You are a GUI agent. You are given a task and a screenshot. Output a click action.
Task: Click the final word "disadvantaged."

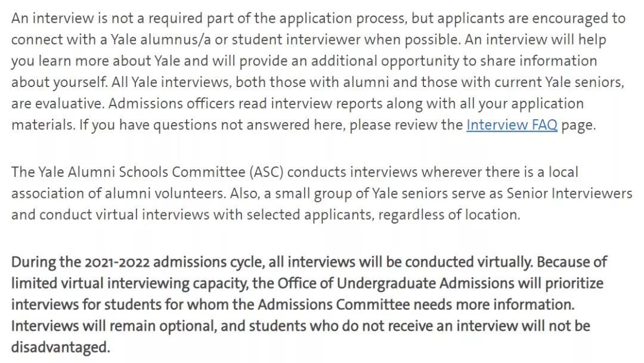click(61, 347)
